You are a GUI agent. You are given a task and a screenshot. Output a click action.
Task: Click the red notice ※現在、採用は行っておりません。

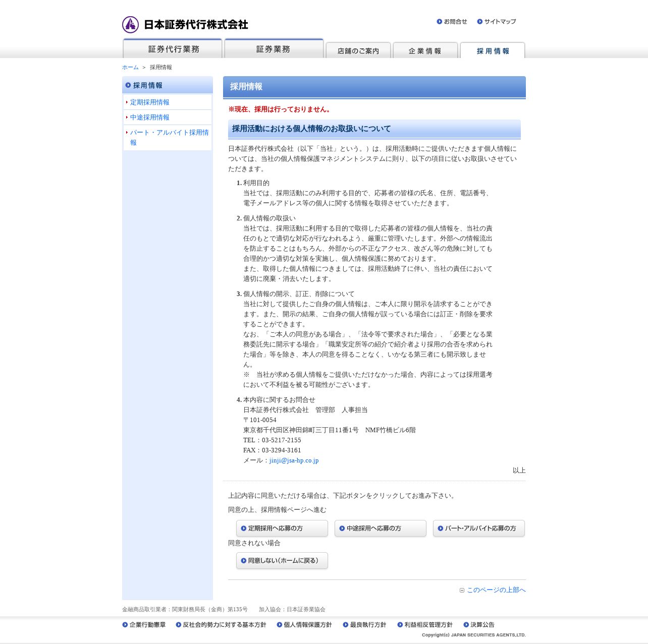[x=280, y=109]
